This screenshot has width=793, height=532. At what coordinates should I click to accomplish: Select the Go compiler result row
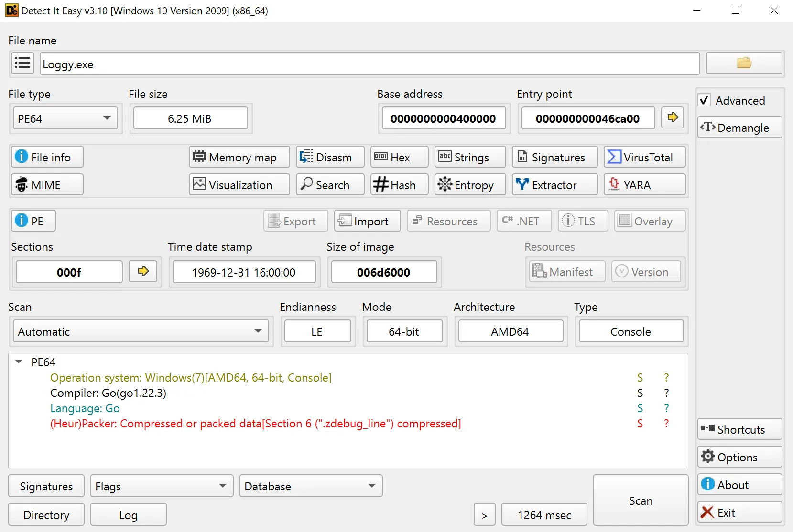coord(108,393)
